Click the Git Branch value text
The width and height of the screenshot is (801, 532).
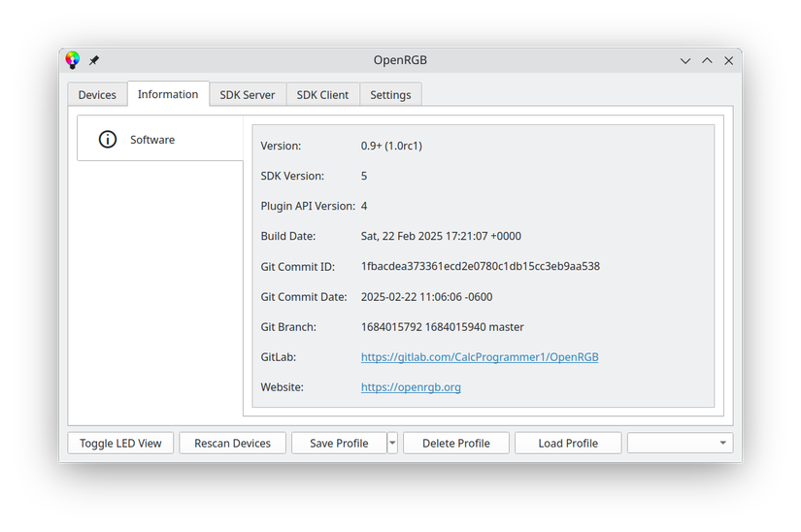point(443,327)
